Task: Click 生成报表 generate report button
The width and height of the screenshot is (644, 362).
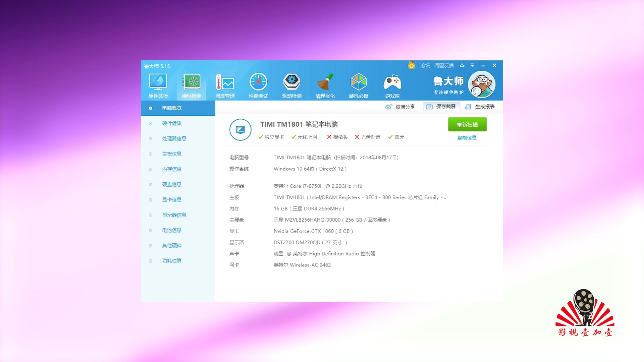Action: 480,107
